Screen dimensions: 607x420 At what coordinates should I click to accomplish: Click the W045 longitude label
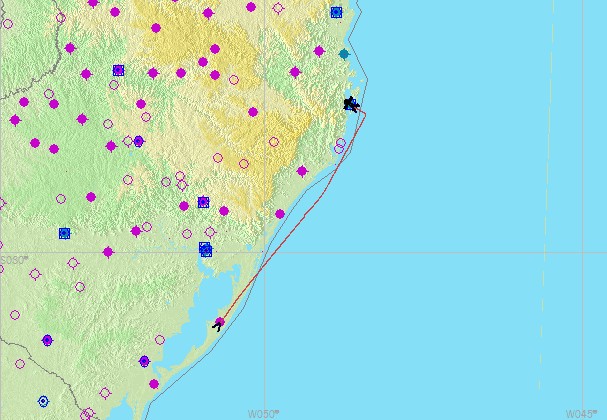point(580,413)
